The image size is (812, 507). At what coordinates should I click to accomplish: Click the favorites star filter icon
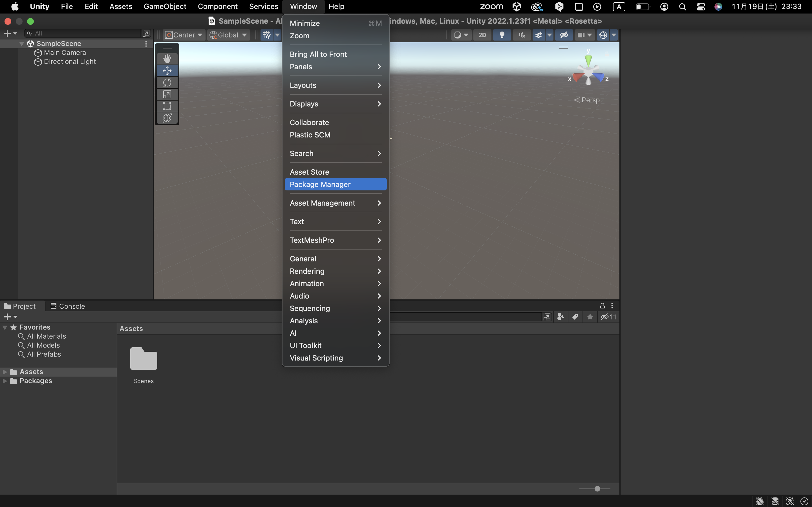click(590, 317)
